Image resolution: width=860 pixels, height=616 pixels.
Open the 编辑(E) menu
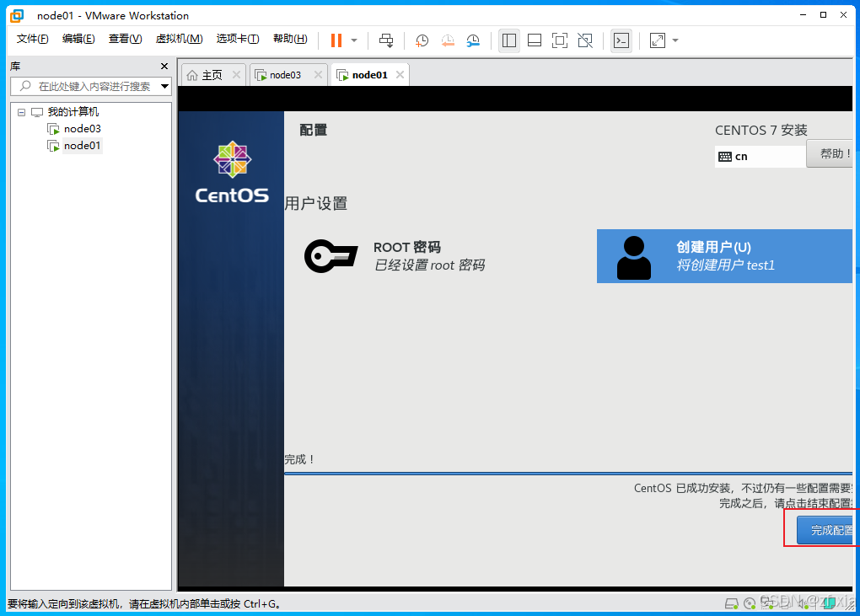[x=78, y=39]
